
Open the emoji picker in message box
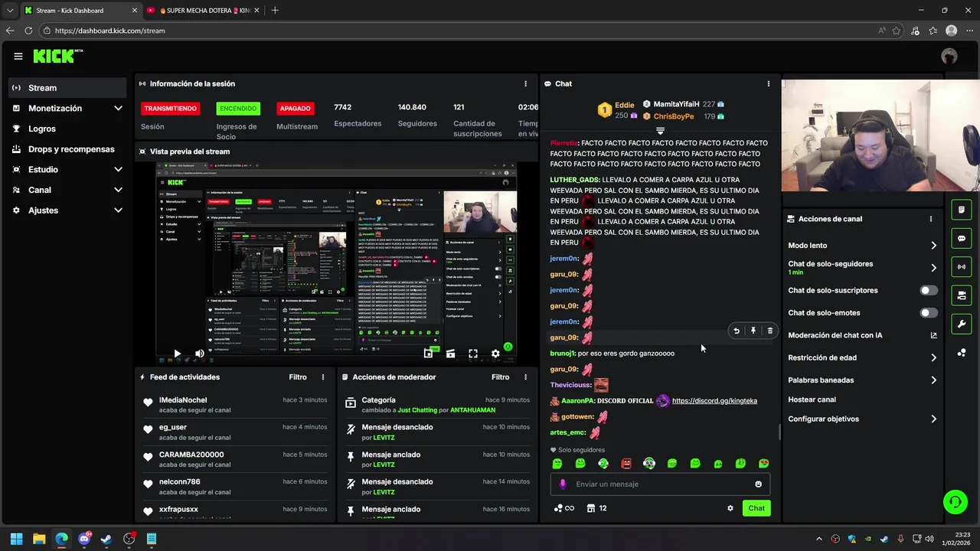tap(759, 484)
